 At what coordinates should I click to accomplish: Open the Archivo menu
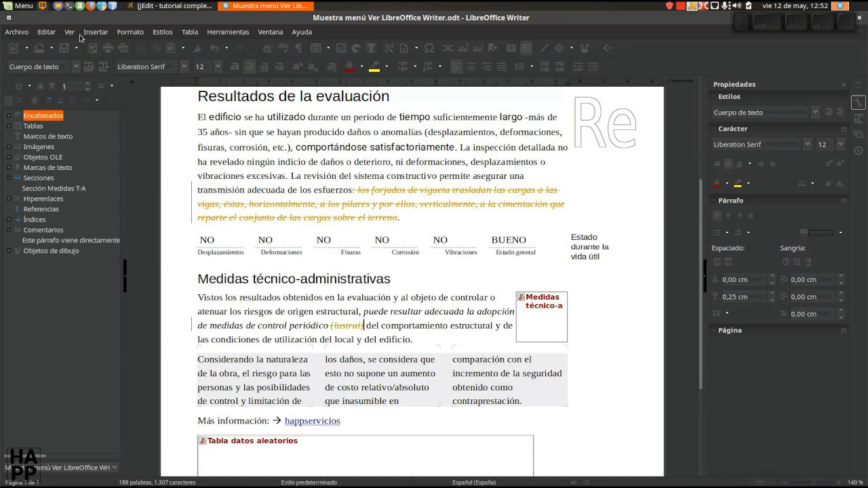pyautogui.click(x=16, y=32)
